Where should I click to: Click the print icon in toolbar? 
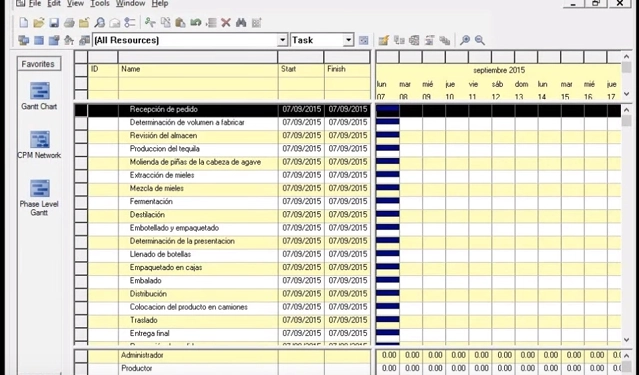(69, 23)
